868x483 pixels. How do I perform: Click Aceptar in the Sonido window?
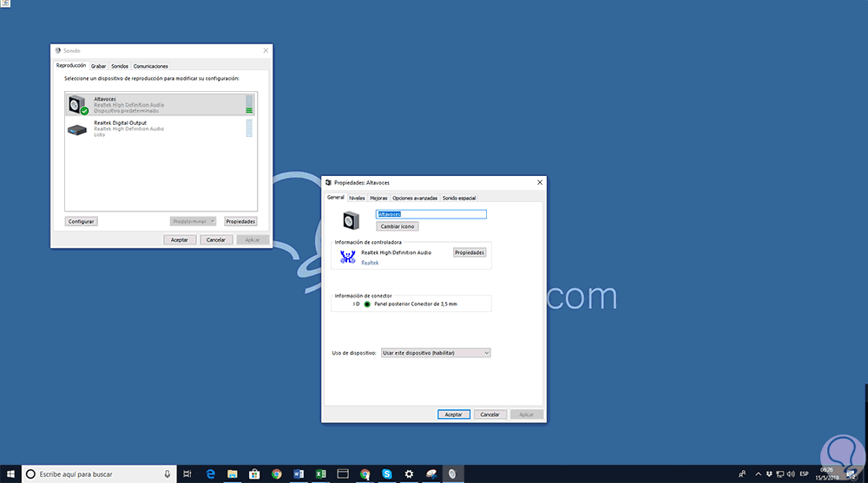point(180,240)
